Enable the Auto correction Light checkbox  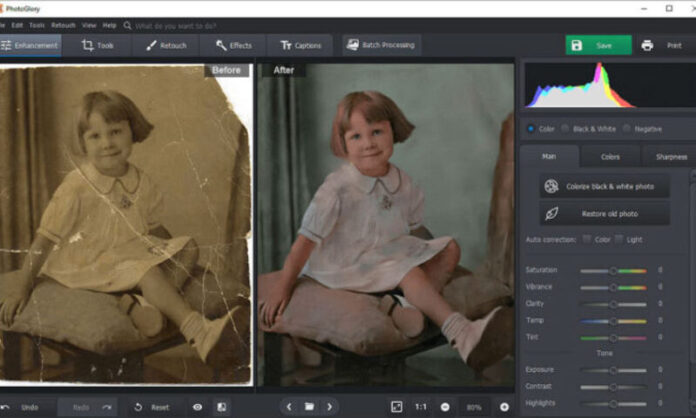[619, 239]
